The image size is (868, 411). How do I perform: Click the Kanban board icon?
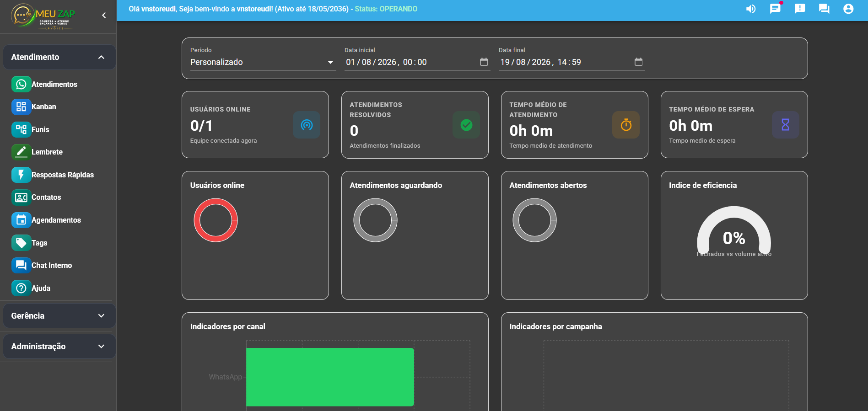click(x=21, y=107)
